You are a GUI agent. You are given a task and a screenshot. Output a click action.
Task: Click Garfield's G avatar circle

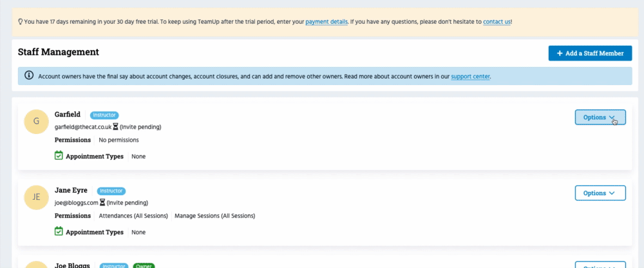(x=36, y=121)
